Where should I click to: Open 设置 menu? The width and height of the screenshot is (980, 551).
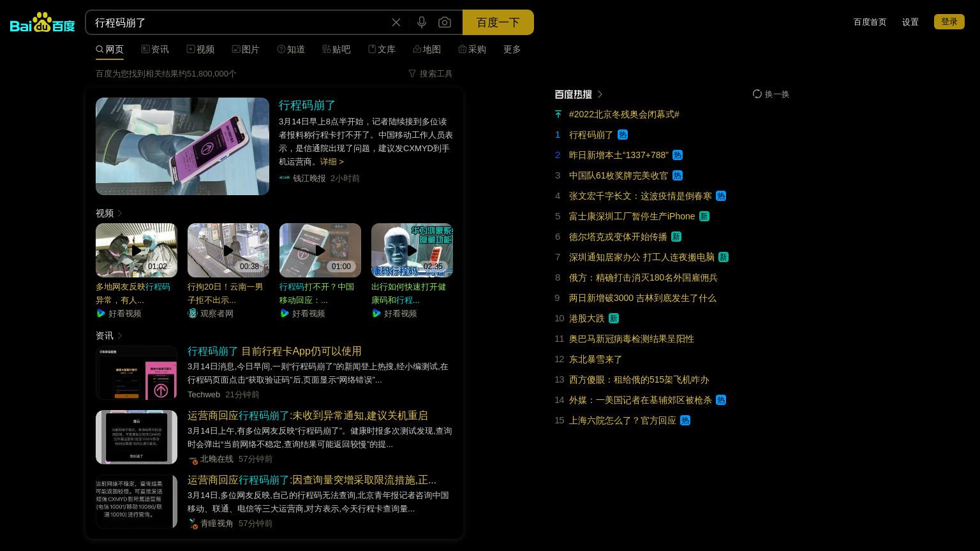(910, 22)
